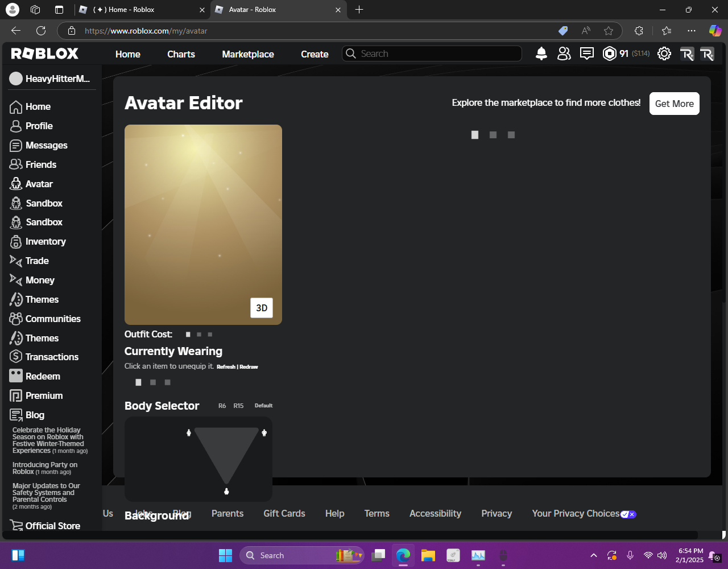The height and width of the screenshot is (569, 728).
Task: Click the Get More button
Action: pos(675,104)
